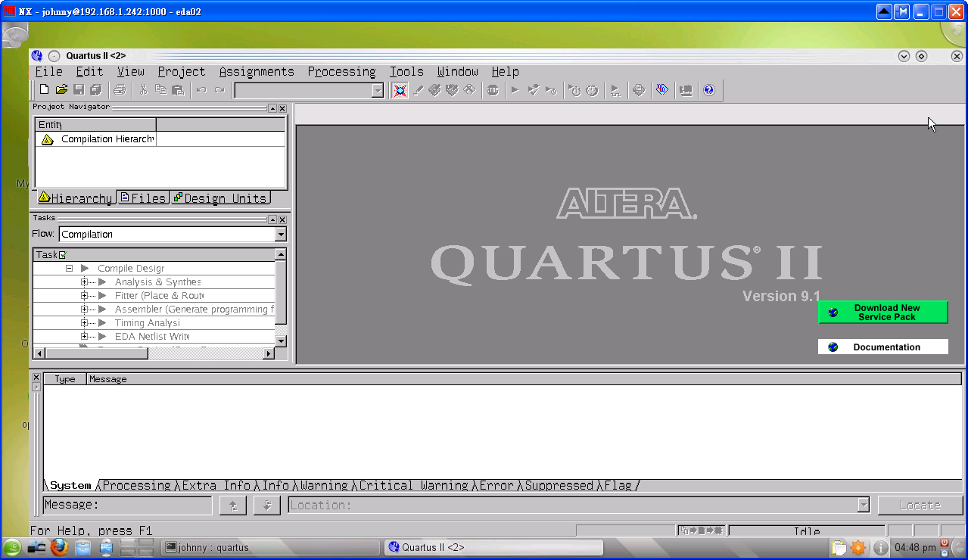Viewport: 968px width, 560px height.
Task: Click the Tasks horizontal scrollbar right arrow
Action: point(268,353)
